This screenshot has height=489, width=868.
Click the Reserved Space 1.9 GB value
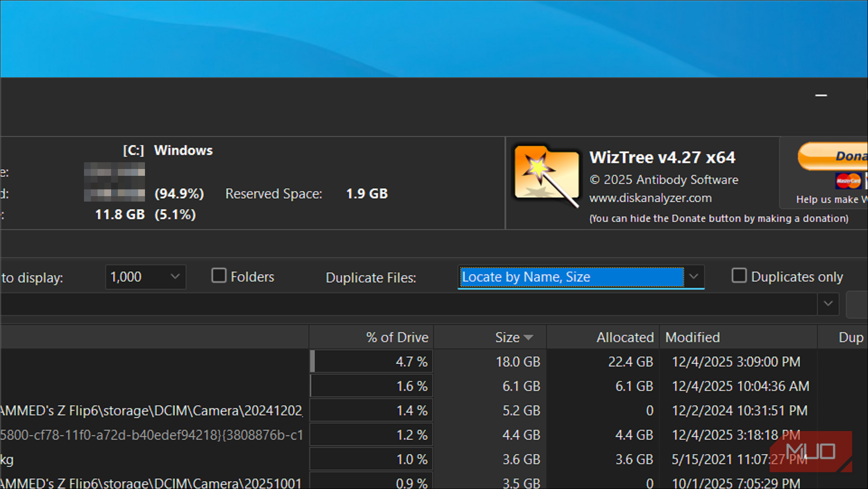[367, 193]
